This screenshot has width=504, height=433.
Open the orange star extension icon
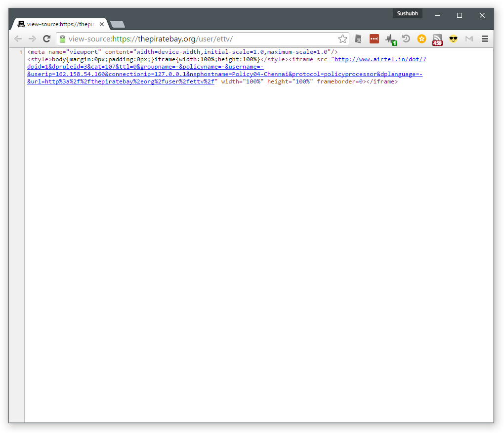[421, 39]
